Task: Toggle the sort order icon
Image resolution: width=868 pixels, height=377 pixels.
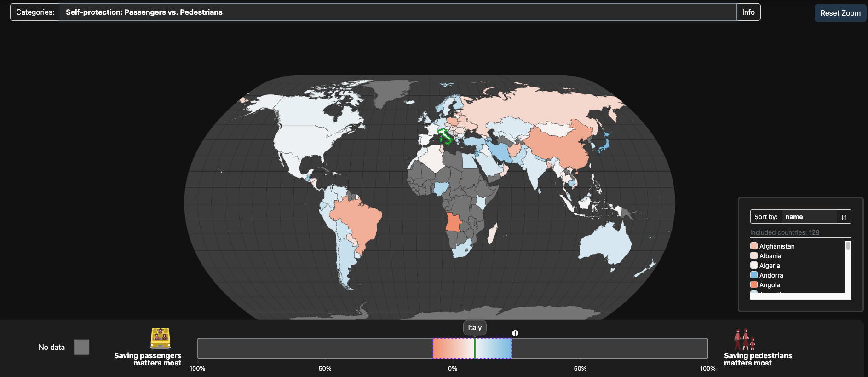Action: (x=844, y=217)
